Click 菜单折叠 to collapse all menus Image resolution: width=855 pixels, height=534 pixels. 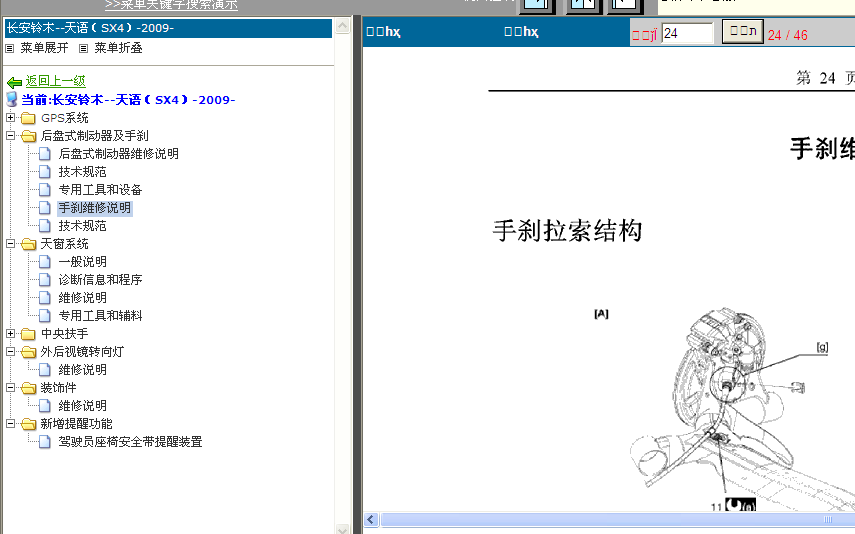[118, 48]
